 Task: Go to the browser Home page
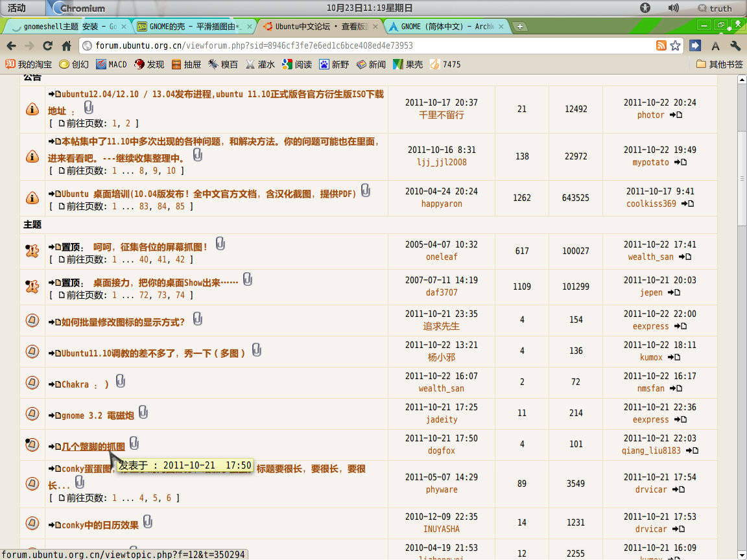66,46
